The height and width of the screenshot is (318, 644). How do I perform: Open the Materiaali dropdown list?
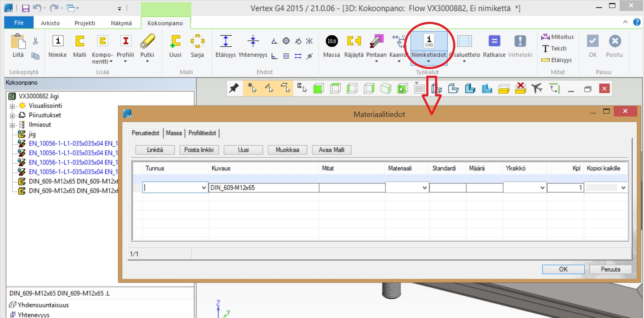(x=425, y=188)
